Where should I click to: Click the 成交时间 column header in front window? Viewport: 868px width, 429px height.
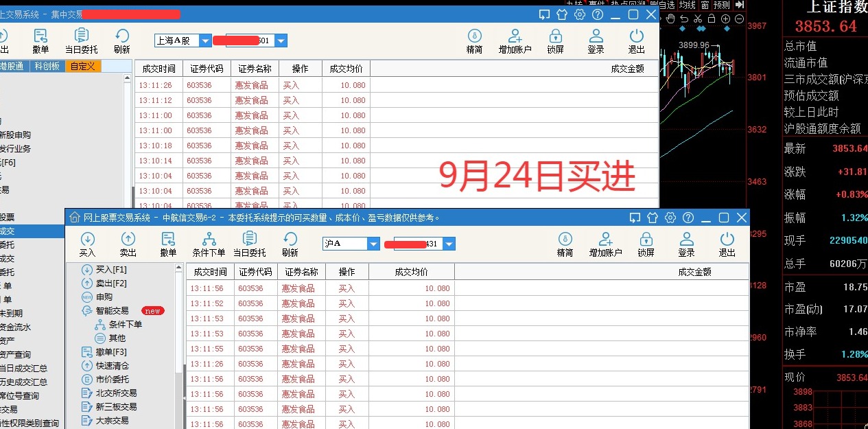(210, 272)
